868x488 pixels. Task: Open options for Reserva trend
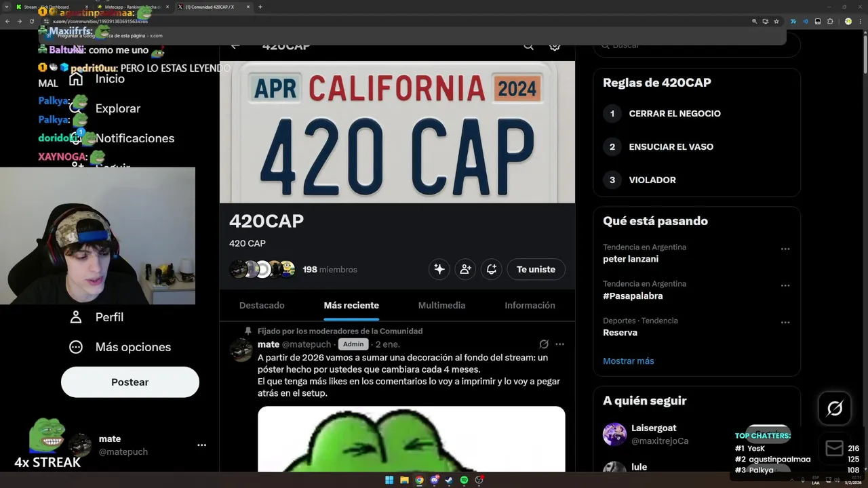(x=785, y=323)
